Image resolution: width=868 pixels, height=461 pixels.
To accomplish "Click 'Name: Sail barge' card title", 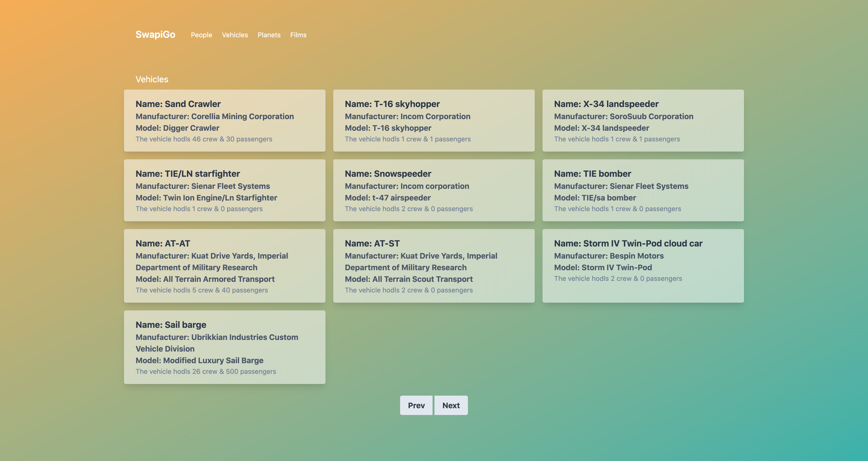I will coord(171,324).
